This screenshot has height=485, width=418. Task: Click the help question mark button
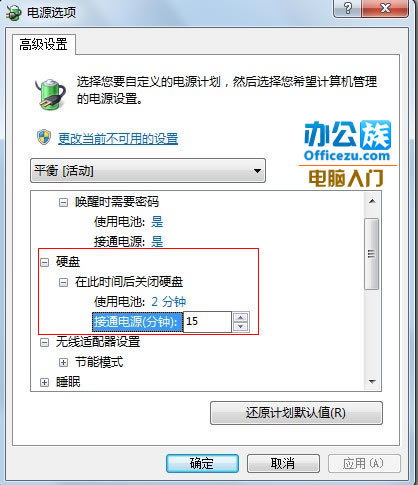348,8
